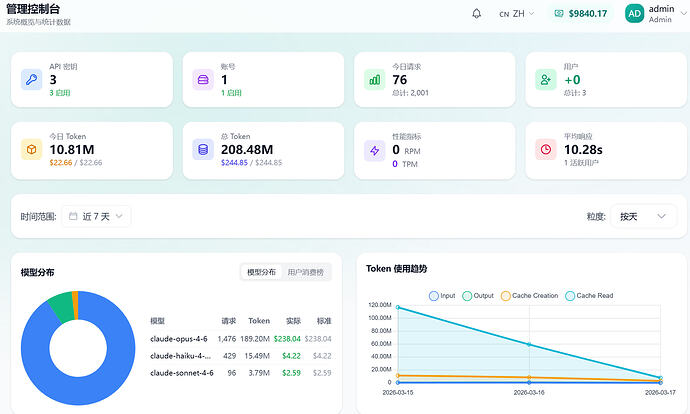
Task: Toggle the Output legend series
Action: pyautogui.click(x=478, y=296)
